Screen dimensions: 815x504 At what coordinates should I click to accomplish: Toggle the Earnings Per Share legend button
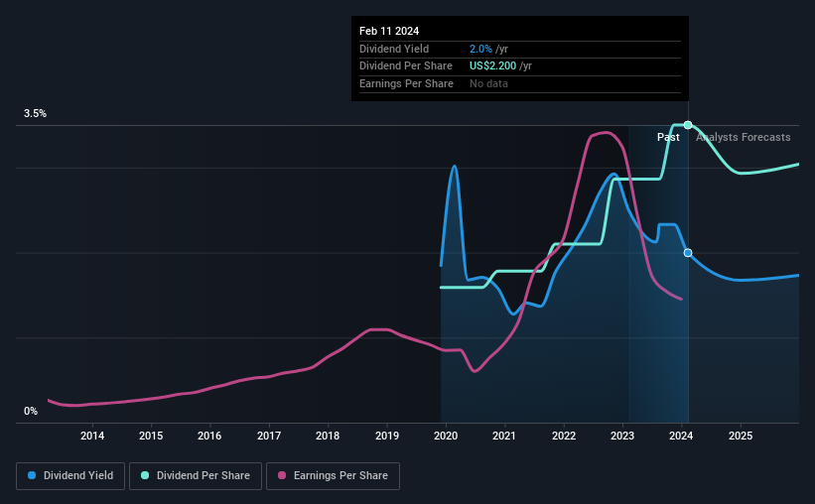333,476
